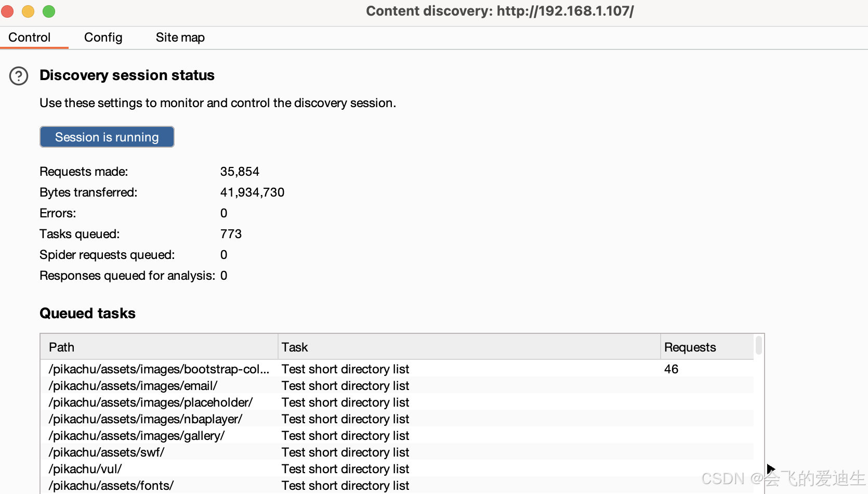Click the Queued tasks table scrollbar

(759, 346)
